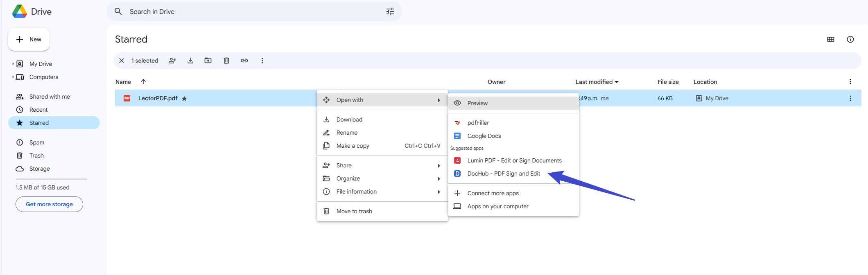Clear selection with the X icon
The height and width of the screenshot is (275, 868).
pyautogui.click(x=122, y=61)
